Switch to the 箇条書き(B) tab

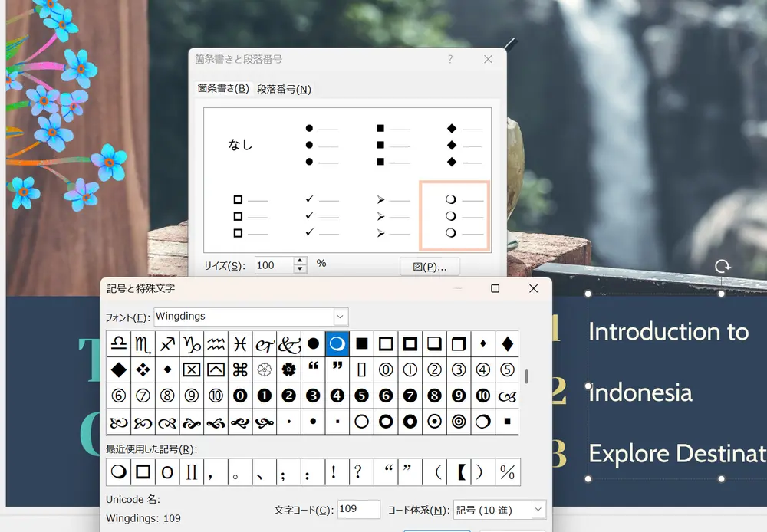(x=223, y=88)
